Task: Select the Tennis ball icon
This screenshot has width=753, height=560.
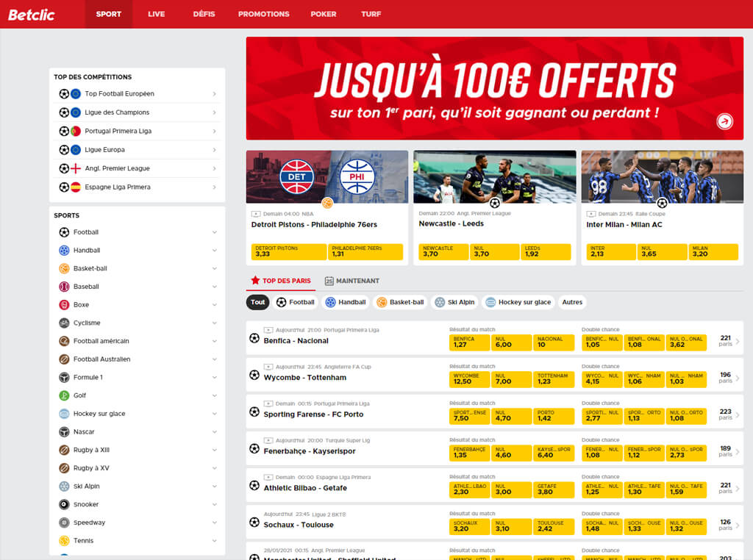Action: 64,541
